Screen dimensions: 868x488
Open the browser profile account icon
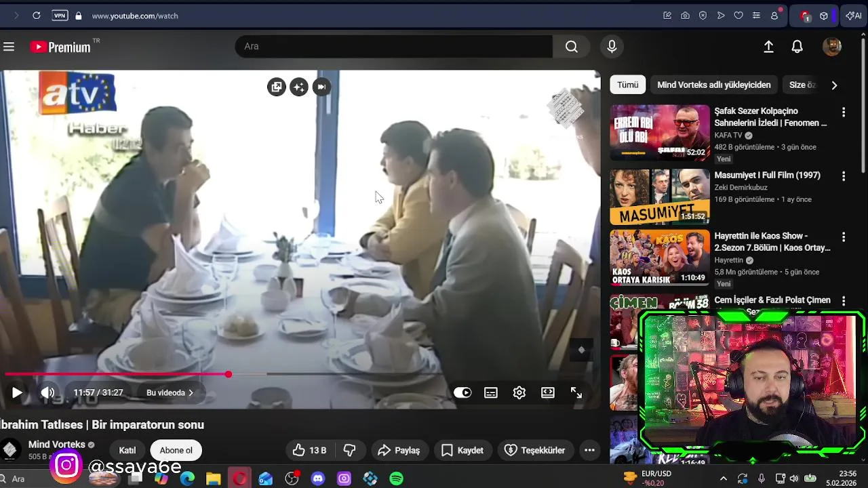pos(774,16)
